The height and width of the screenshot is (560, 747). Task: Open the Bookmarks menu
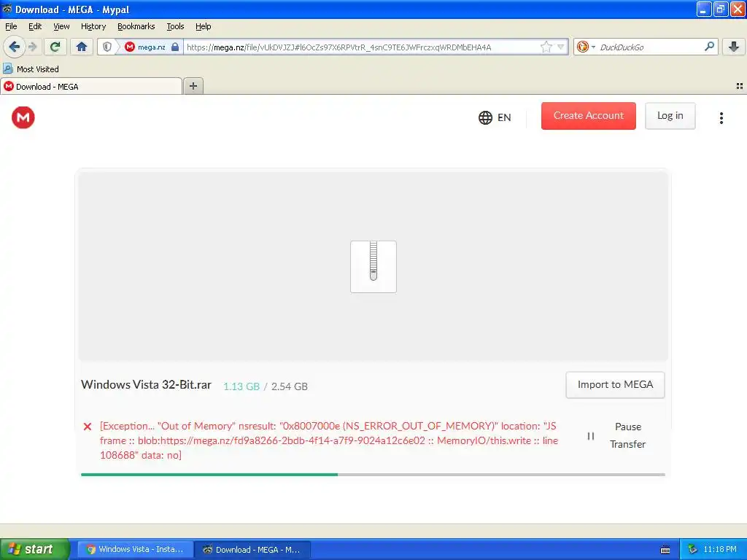tap(136, 26)
